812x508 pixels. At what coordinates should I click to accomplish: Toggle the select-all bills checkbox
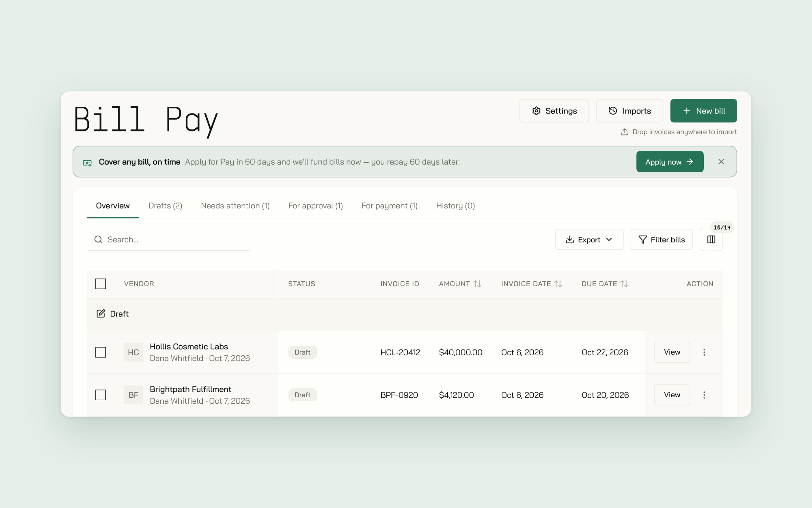tap(100, 284)
